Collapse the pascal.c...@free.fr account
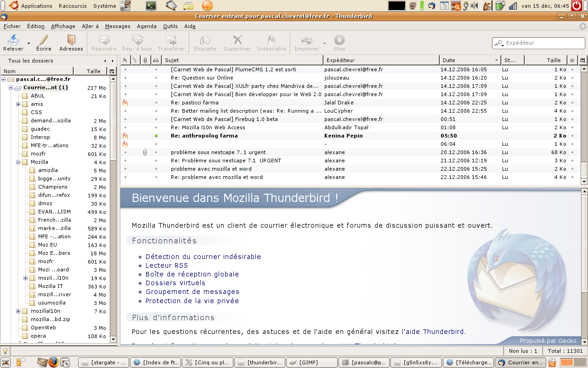The width and height of the screenshot is (588, 368). [x=4, y=79]
